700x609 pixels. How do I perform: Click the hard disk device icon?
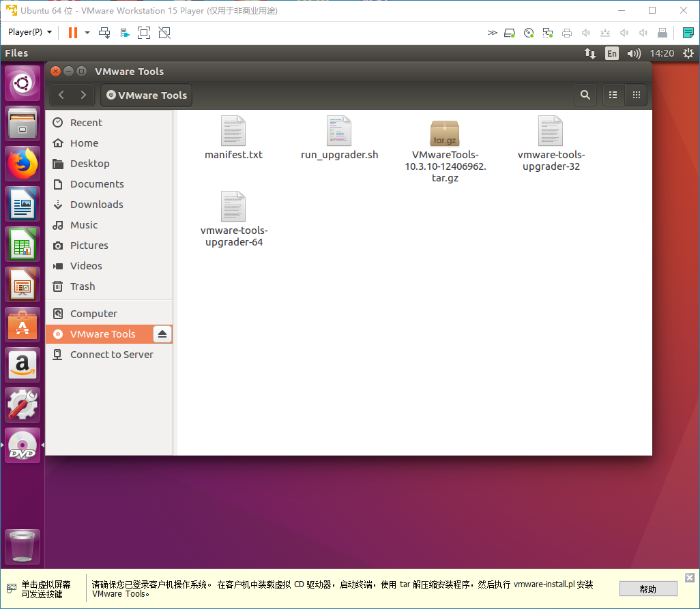(510, 33)
